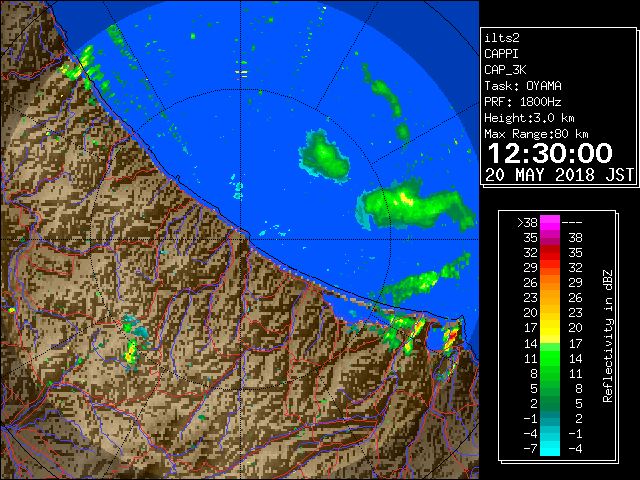Click the '-7' legend label on left
640x480 pixels.
(531, 449)
